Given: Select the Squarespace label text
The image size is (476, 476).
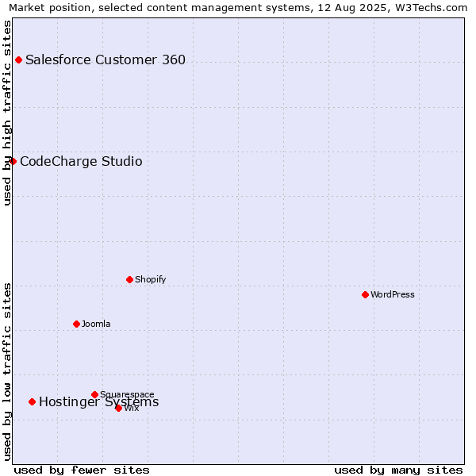Looking at the screenshot, I should (x=127, y=394).
